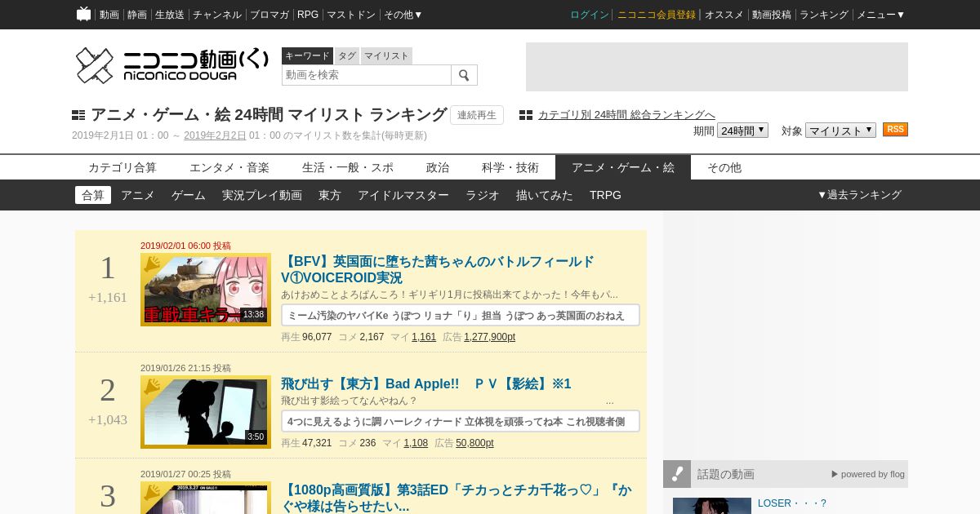Image resolution: width=980 pixels, height=514 pixels.
Task: Click マイ count 1,161 link
Action: coord(424,337)
